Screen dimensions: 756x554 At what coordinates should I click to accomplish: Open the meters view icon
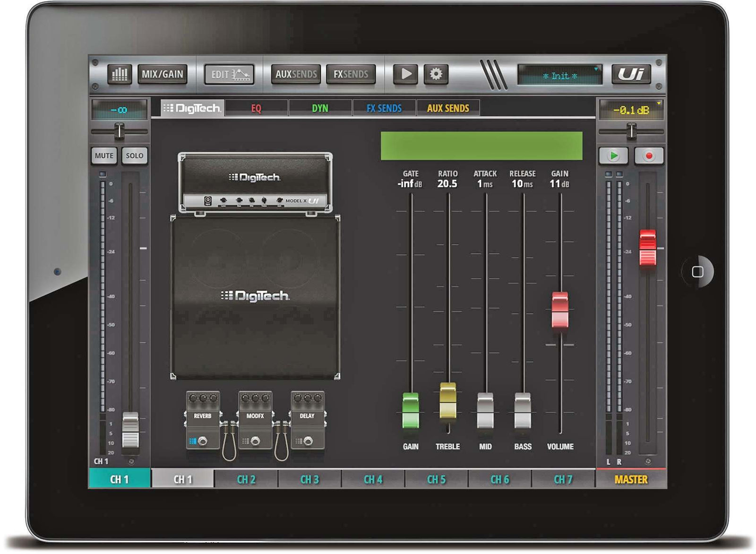point(119,74)
